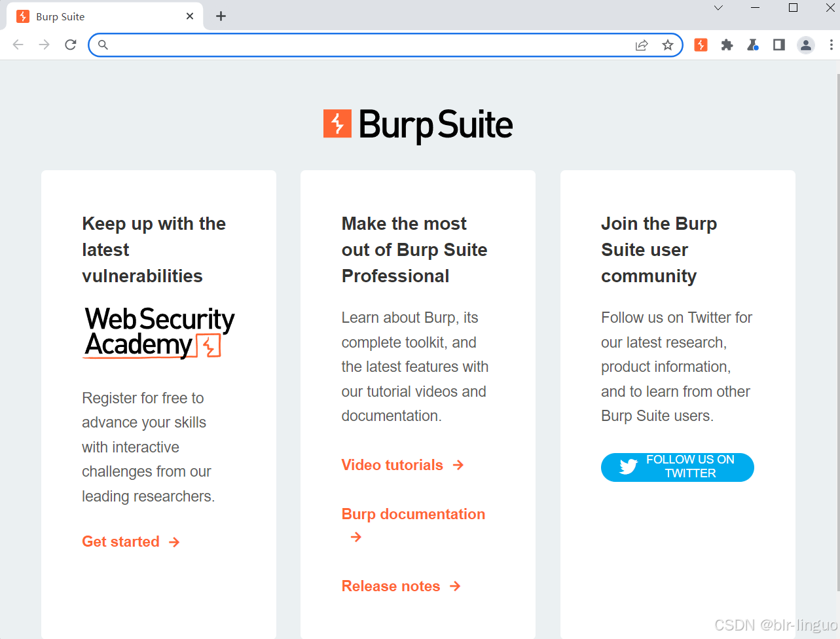840x639 pixels.
Task: Open a new tab with the plus button
Action: [221, 16]
